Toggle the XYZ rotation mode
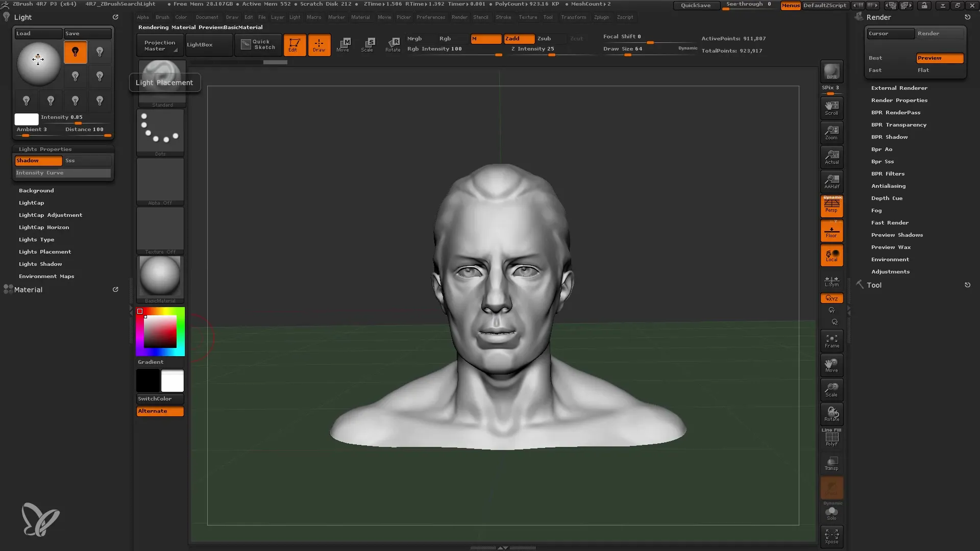The height and width of the screenshot is (551, 980). 831,298
